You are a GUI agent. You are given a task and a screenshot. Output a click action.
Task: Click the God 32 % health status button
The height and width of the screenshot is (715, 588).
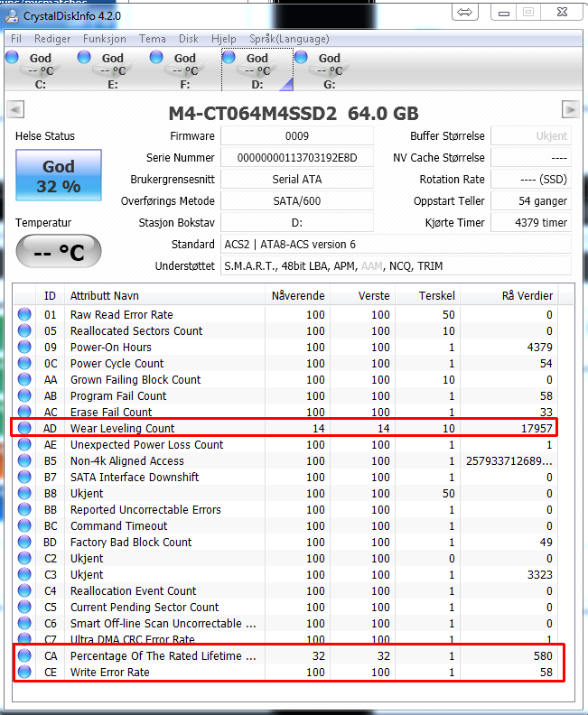point(59,175)
